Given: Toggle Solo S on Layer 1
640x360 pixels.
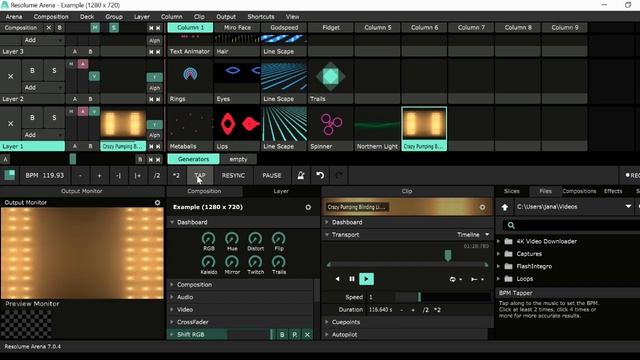Looking at the screenshot, I should (x=54, y=118).
